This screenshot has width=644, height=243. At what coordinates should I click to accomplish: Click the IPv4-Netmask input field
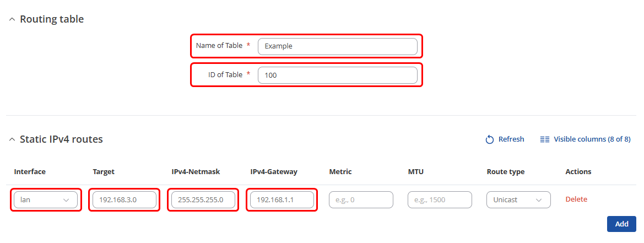[203, 199]
